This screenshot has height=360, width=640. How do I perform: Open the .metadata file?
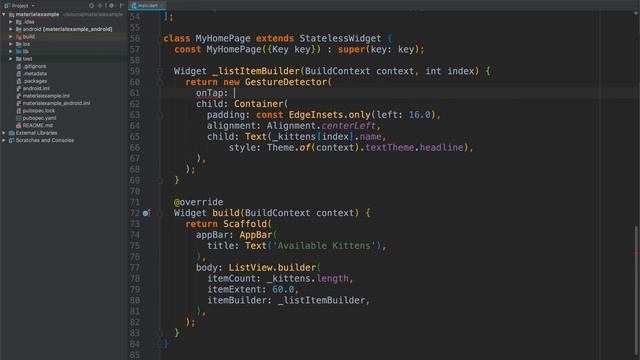35,73
